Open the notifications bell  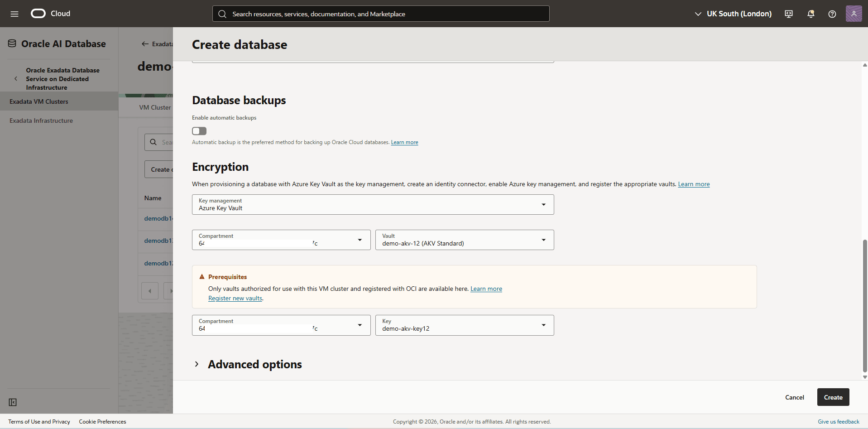(810, 14)
